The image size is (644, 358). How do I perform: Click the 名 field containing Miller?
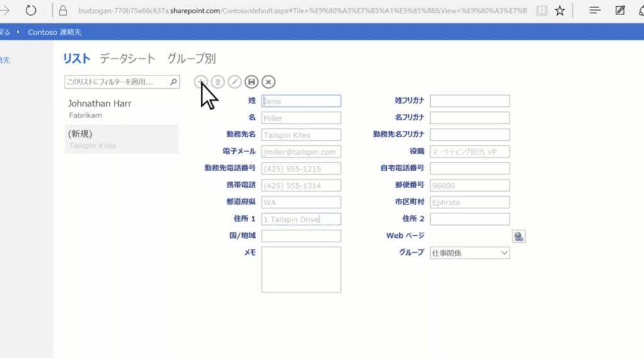click(x=301, y=118)
